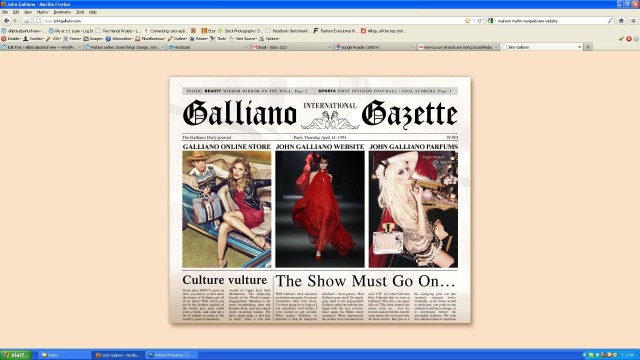Open the Edit menu
This screenshot has width=640, height=360.
[16, 12]
